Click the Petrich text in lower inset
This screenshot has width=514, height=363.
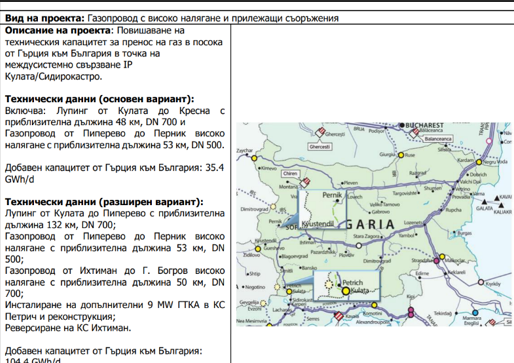pyautogui.click(x=352, y=282)
